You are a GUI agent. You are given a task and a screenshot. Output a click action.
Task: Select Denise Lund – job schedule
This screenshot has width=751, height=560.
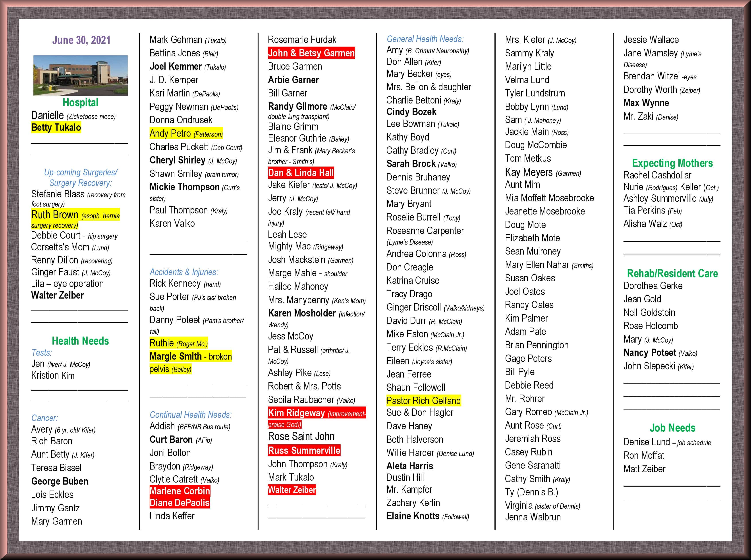click(667, 442)
